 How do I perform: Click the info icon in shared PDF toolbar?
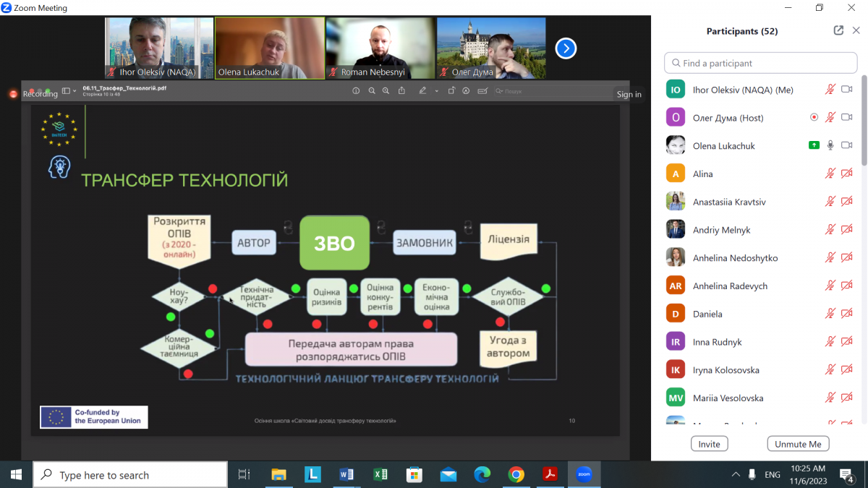click(356, 91)
